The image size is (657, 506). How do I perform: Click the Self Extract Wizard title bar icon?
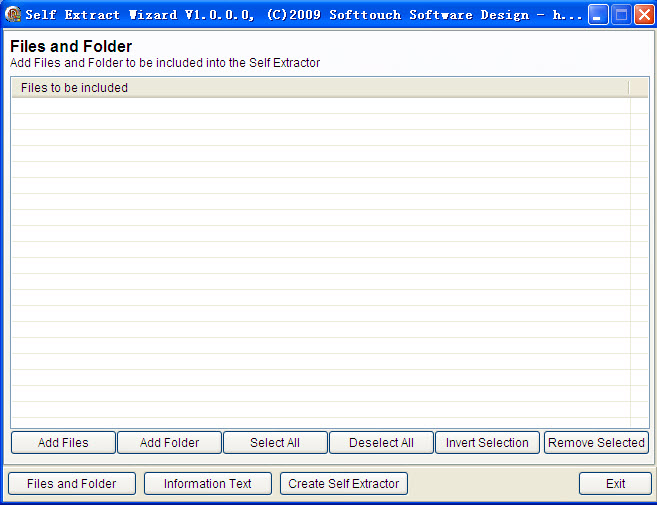(x=13, y=15)
